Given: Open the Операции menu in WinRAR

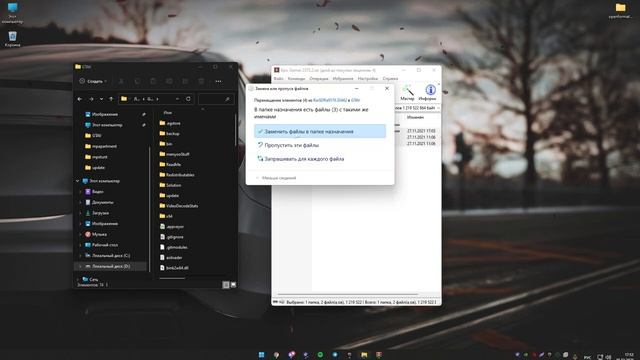Looking at the screenshot, I should click(319, 78).
